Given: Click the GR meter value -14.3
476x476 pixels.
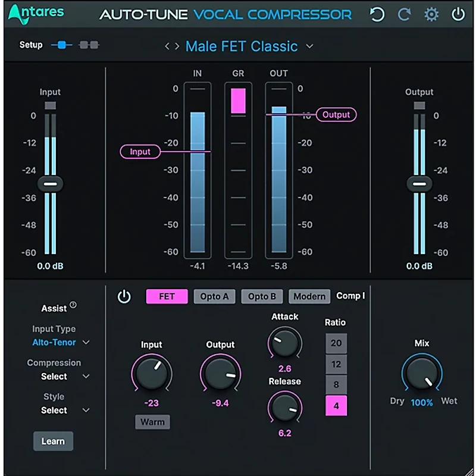Looking at the screenshot, I should pos(238,266).
